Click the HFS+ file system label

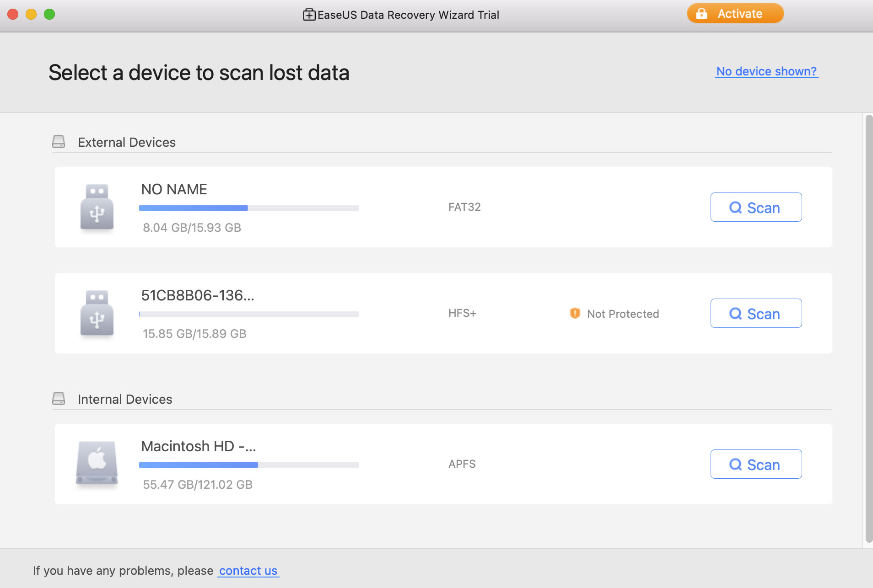tap(462, 313)
